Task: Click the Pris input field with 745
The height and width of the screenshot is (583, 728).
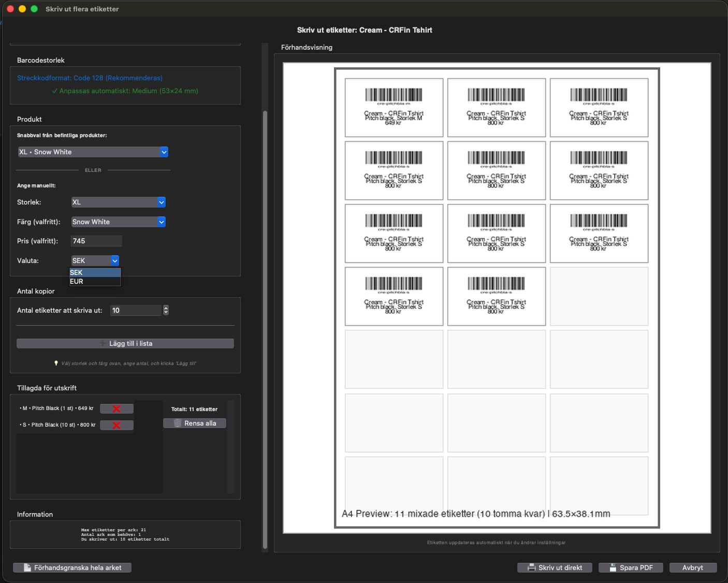Action: point(96,241)
